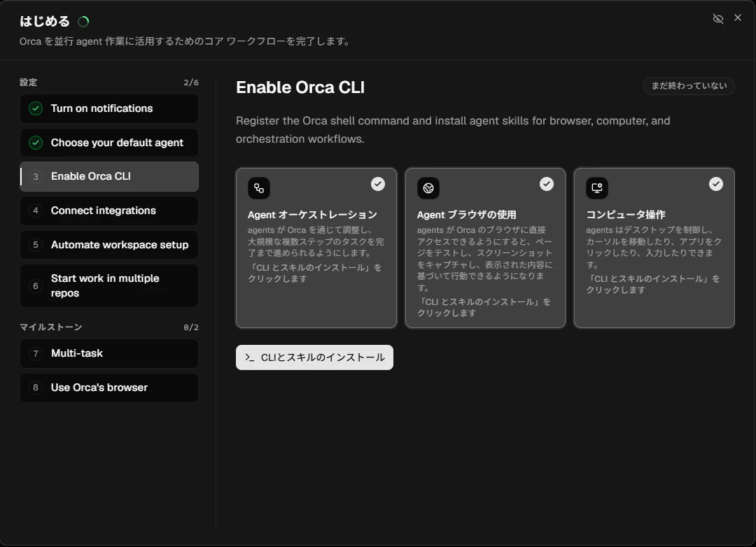This screenshot has width=756, height=547.
Task: Select Start work in multiple repos step
Action: [109, 286]
